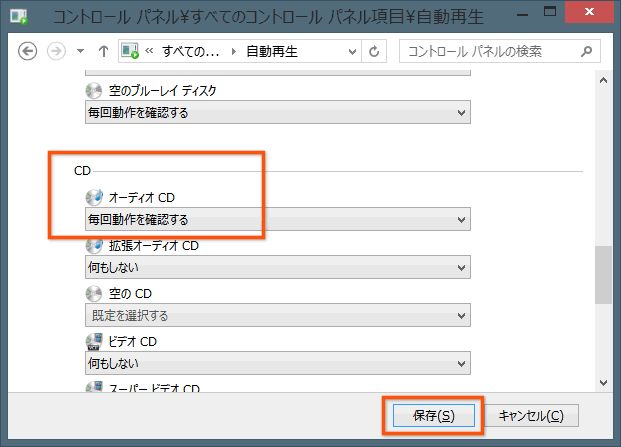Image resolution: width=621 pixels, height=447 pixels.
Task: Open address bar history dropdown arrow
Action: click(x=349, y=51)
